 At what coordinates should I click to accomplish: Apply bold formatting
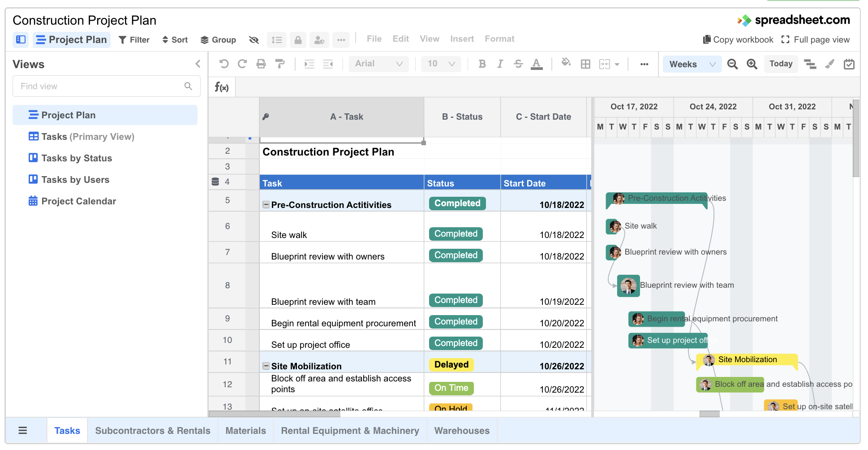pyautogui.click(x=482, y=64)
